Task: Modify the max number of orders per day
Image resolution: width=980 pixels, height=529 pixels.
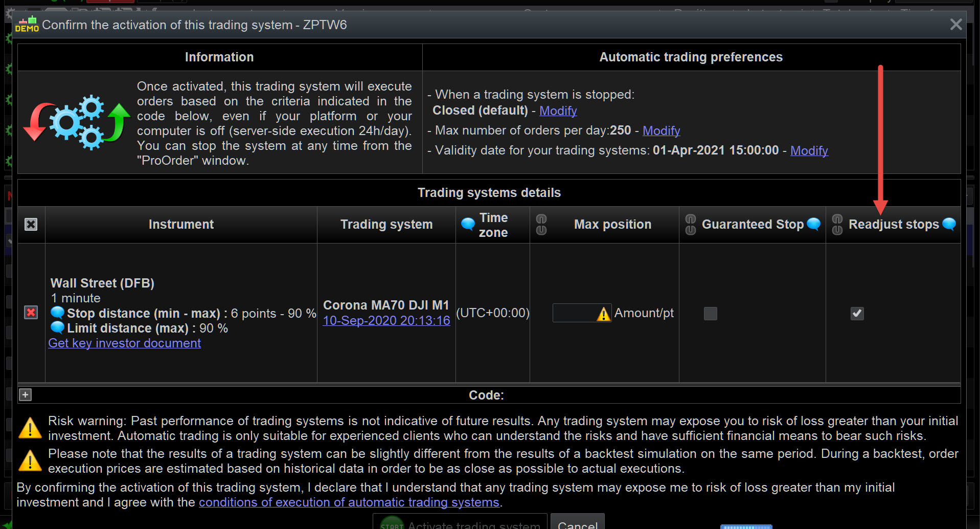Action: point(661,130)
